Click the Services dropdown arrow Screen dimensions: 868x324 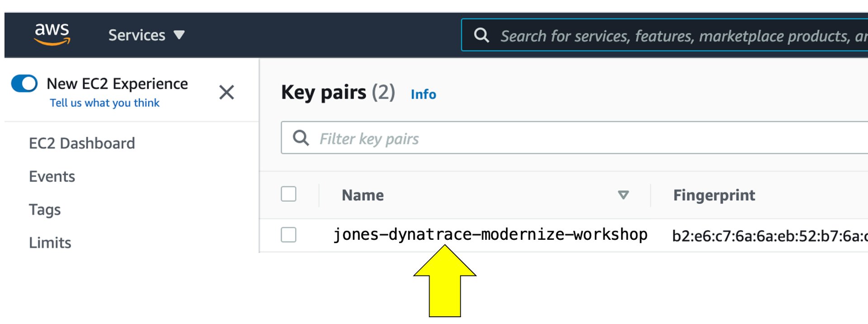pos(179,35)
